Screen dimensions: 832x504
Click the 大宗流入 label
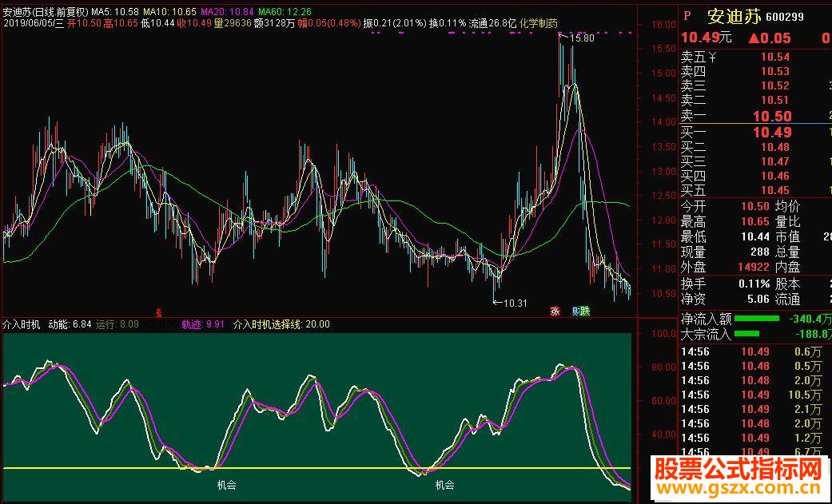(707, 334)
